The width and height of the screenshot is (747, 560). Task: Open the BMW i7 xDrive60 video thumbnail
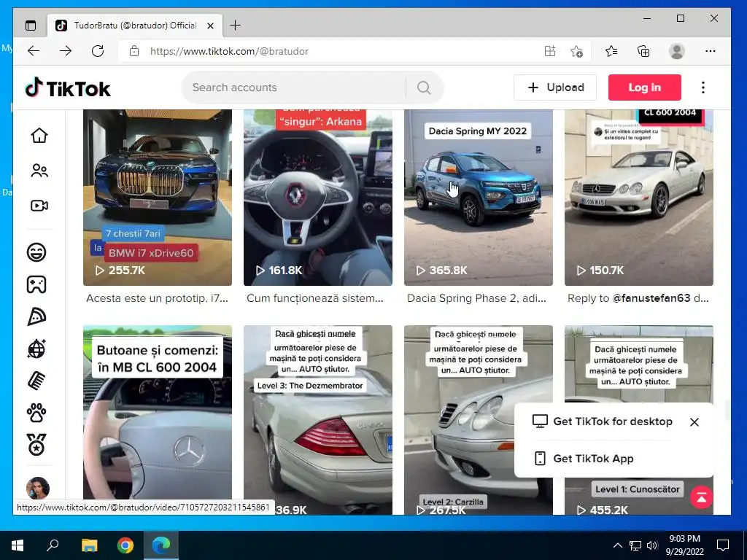[158, 198]
